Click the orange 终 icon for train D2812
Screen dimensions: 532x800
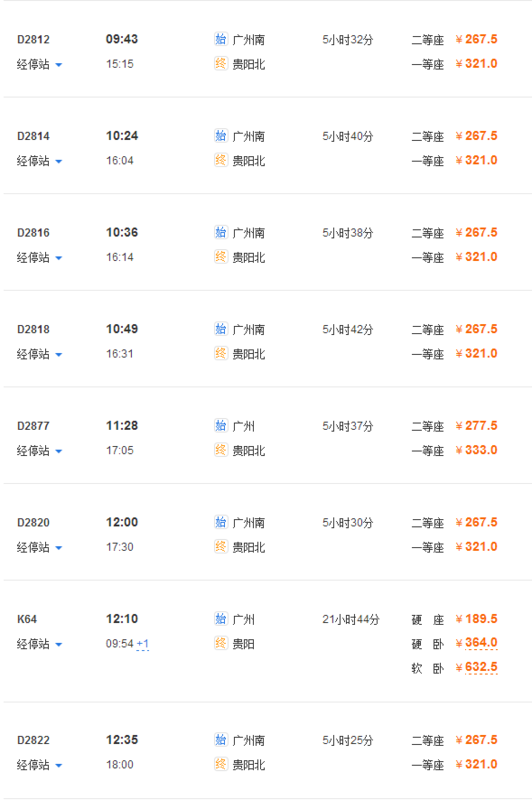pyautogui.click(x=220, y=63)
